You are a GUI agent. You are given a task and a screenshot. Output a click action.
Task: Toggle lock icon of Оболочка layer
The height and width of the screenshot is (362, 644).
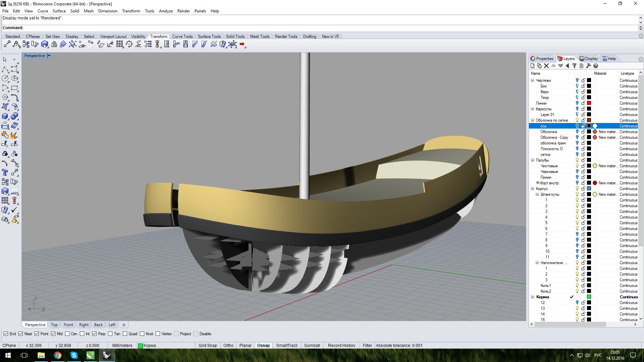click(x=583, y=132)
